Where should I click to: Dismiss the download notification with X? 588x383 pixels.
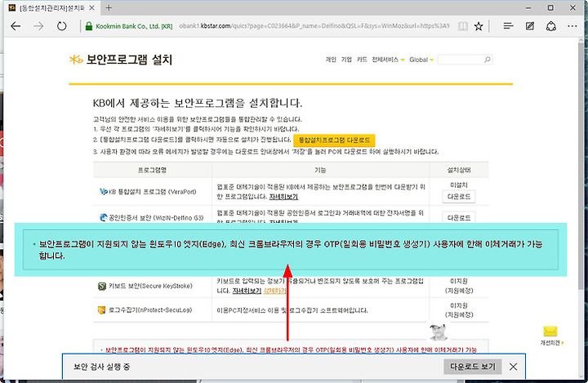tap(514, 367)
